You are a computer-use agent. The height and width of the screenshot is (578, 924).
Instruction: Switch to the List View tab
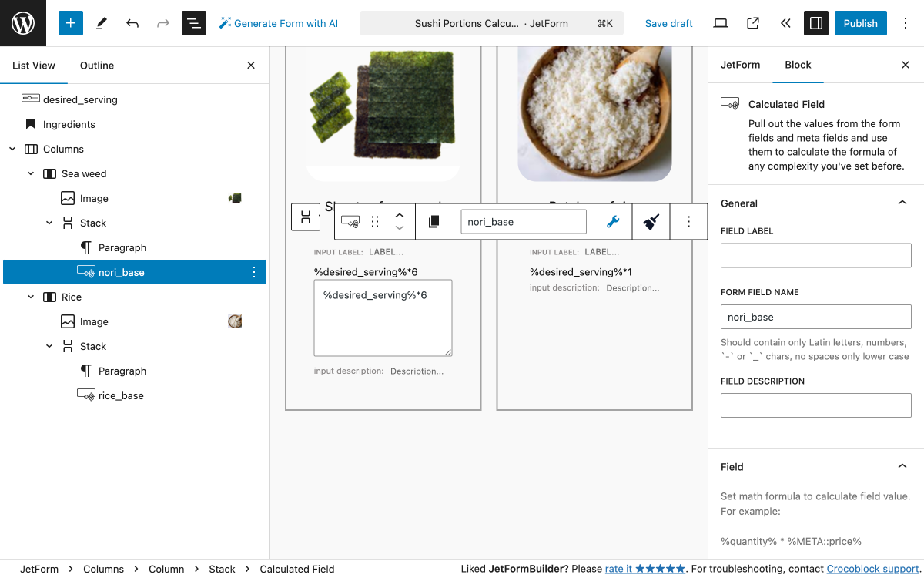[34, 66]
